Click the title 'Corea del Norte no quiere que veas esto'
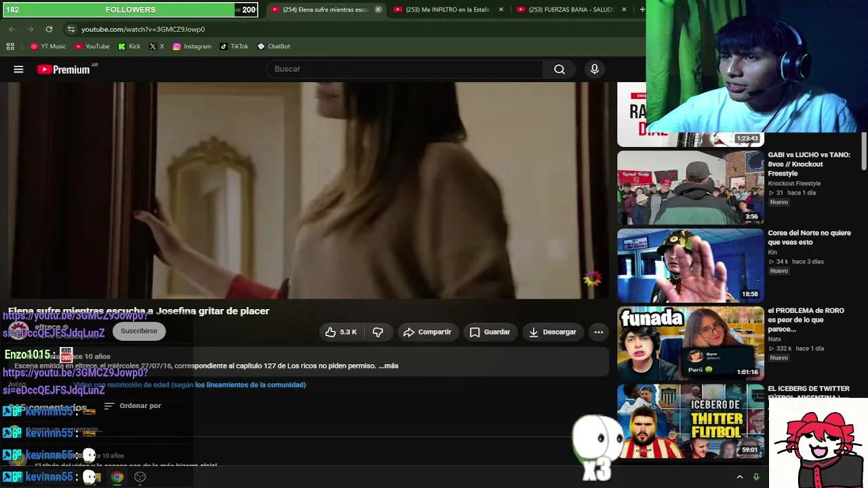Viewport: 868px width, 488px height. point(809,237)
